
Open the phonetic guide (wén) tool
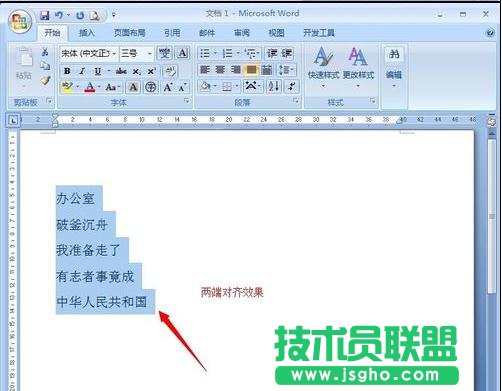pos(164,53)
